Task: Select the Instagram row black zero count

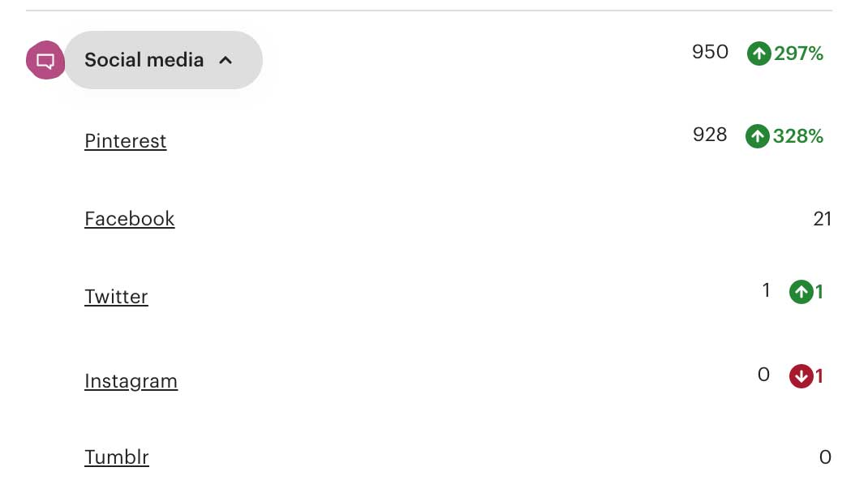Action: click(x=764, y=375)
